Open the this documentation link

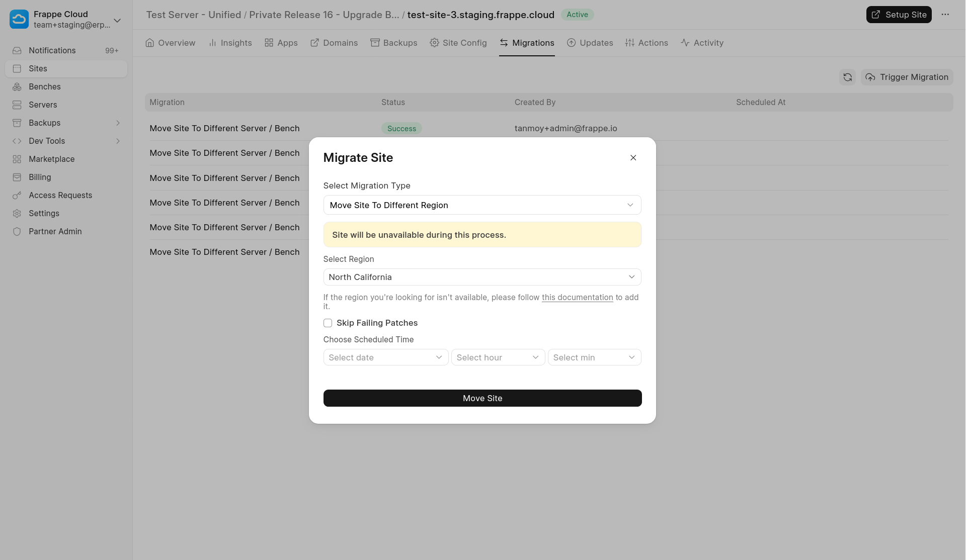pyautogui.click(x=577, y=298)
